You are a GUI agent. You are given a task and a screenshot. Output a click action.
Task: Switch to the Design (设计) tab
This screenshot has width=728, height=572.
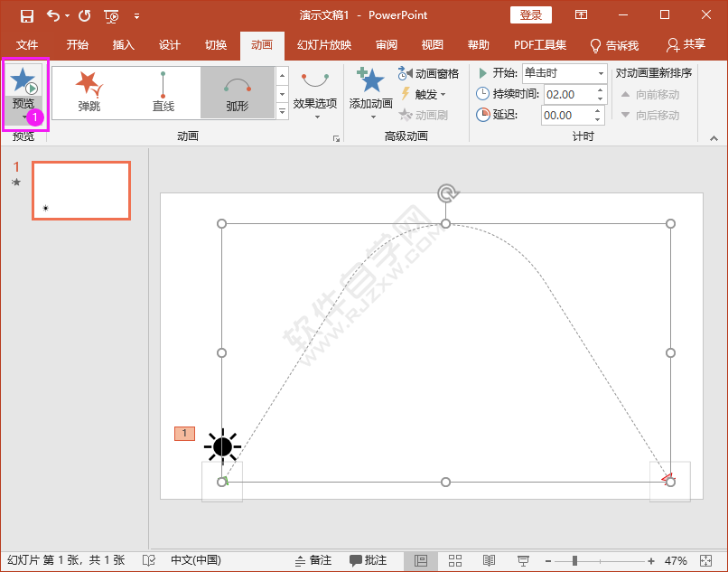[x=169, y=45]
